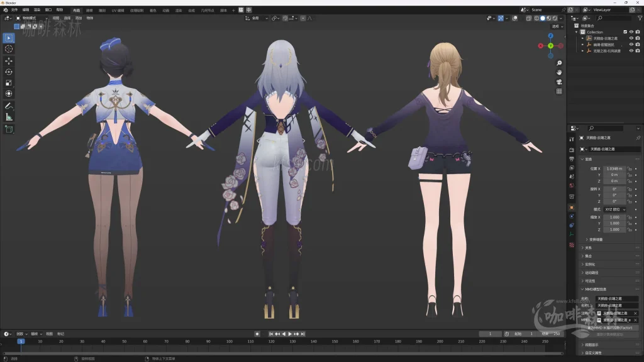Toggle X-ray display mode
Image resolution: width=644 pixels, height=362 pixels.
pos(528,18)
